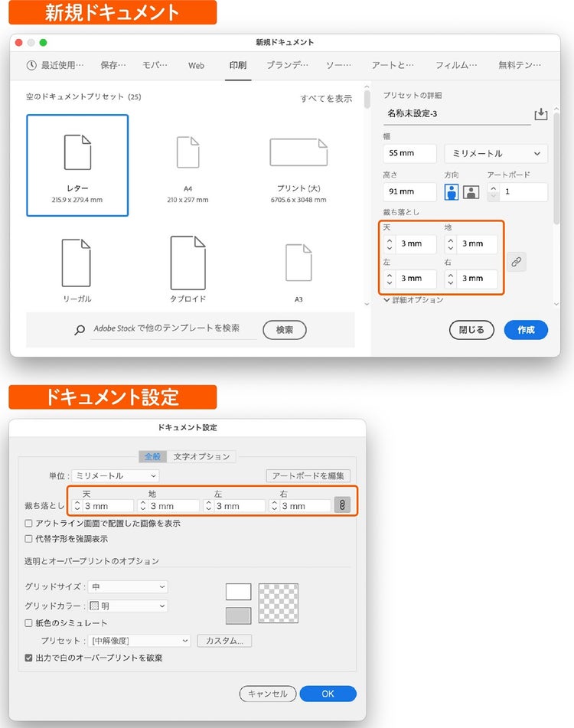Open the ミリメートル units dropdown in New Document

(496, 153)
